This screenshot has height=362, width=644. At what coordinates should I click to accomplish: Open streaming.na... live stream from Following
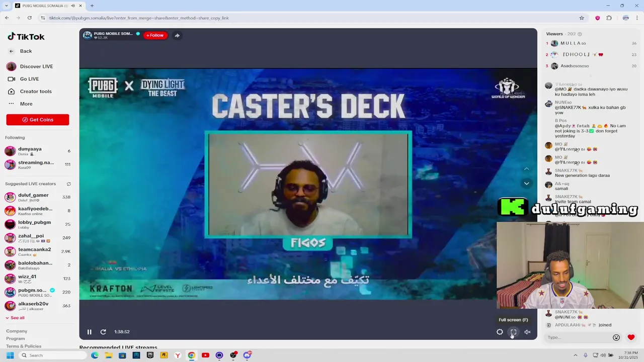38,164
